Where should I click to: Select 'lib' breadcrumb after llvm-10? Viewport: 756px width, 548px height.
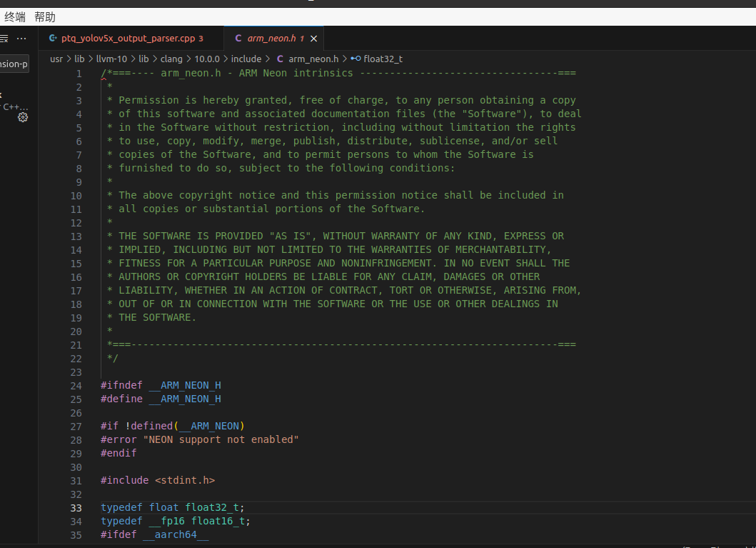(143, 59)
